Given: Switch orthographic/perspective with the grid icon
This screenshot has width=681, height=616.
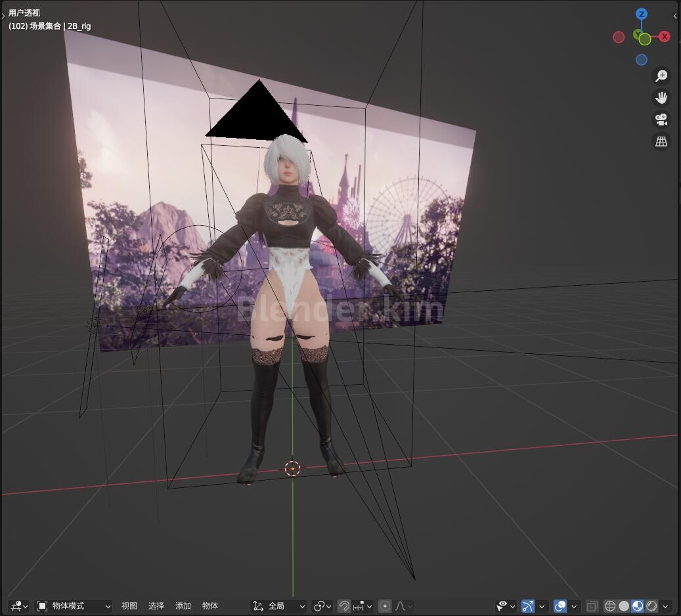Looking at the screenshot, I should point(661,141).
